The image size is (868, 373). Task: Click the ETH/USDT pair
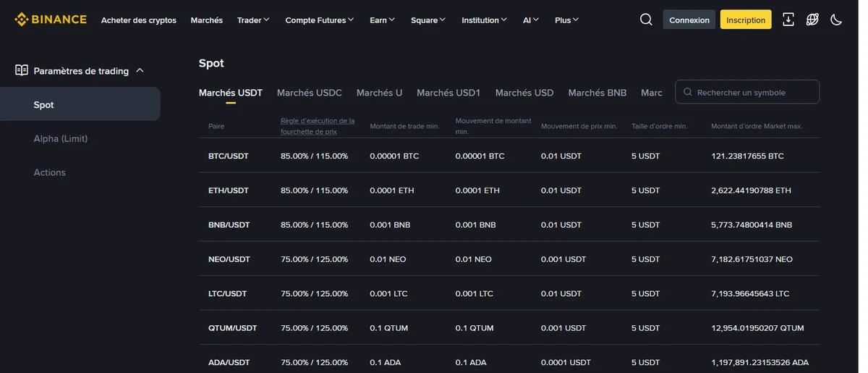[229, 190]
